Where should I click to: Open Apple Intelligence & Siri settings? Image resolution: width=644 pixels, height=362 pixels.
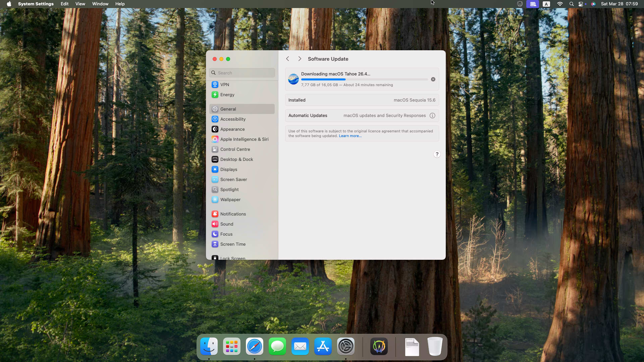(x=242, y=139)
